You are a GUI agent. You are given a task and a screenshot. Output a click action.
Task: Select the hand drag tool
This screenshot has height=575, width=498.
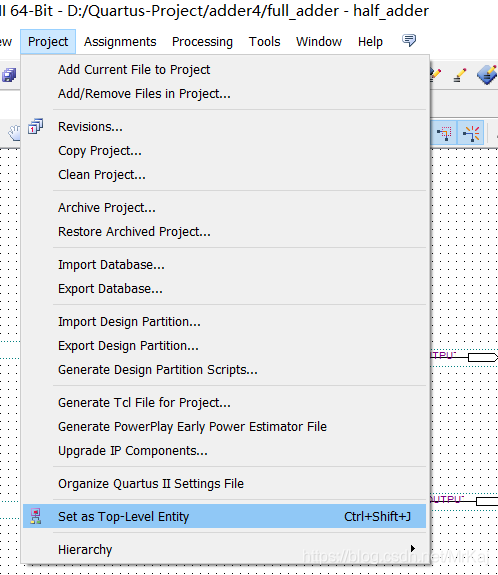click(15, 133)
